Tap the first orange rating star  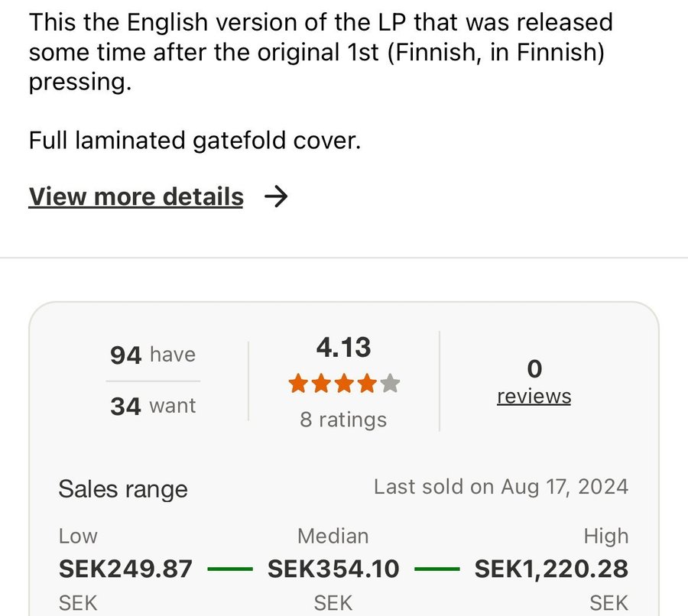point(298,384)
